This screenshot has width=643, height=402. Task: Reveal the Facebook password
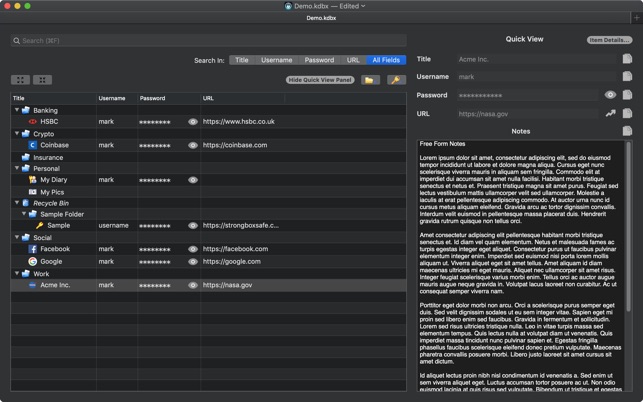click(193, 249)
